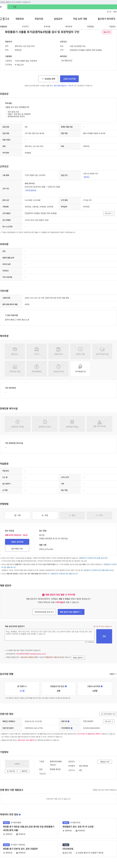Image resolution: width=117 pixels, height=868 pixels.
Task: Select the 기숙사 welfare icon
Action: point(37,351)
